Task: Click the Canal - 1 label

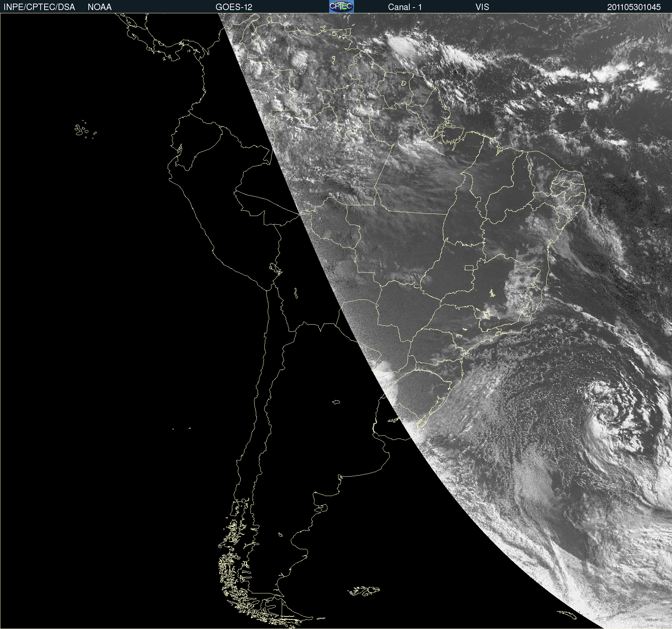Action: pyautogui.click(x=405, y=7)
